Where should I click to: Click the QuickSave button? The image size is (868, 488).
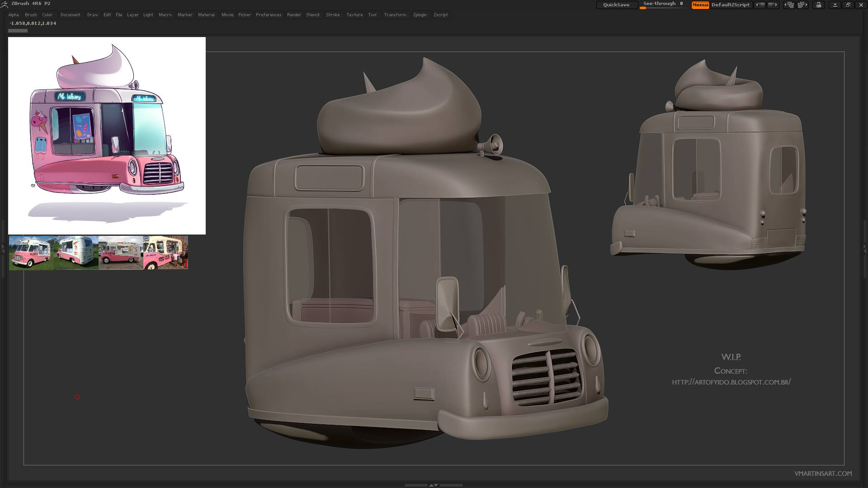click(616, 5)
